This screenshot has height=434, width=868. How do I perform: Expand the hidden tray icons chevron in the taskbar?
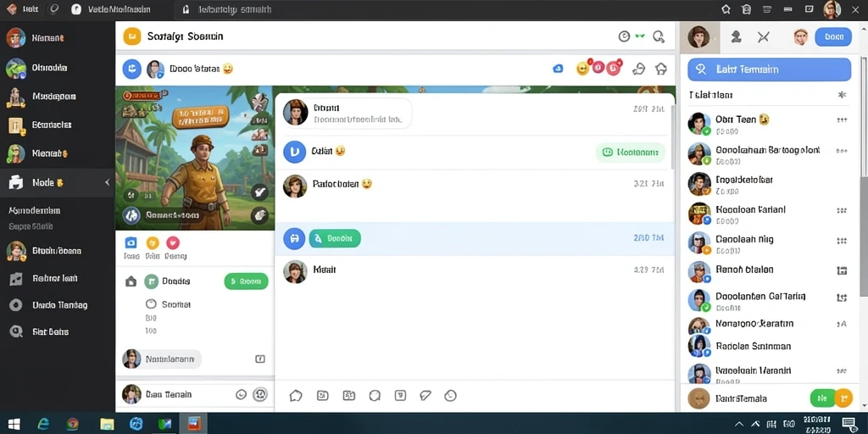pos(739,425)
